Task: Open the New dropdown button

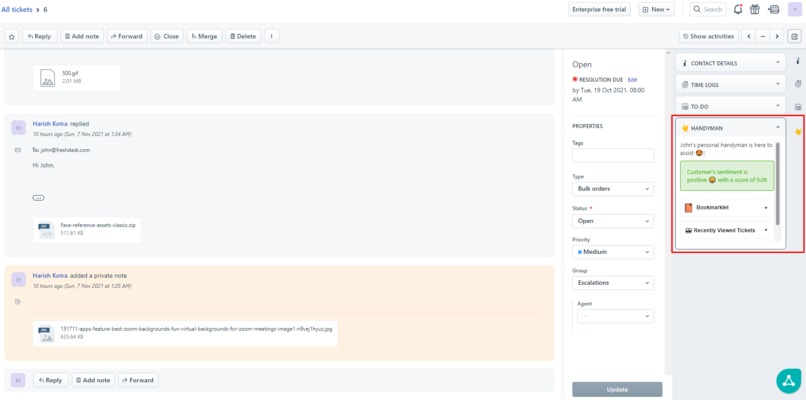Action: pyautogui.click(x=656, y=9)
